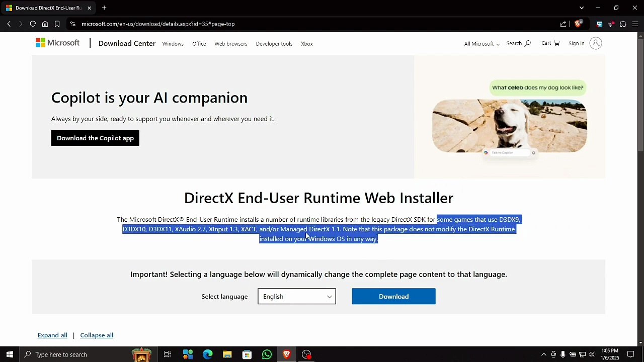Screen dimensions: 644x362
Task: Open the Developer tools menu item
Action: (x=274, y=44)
